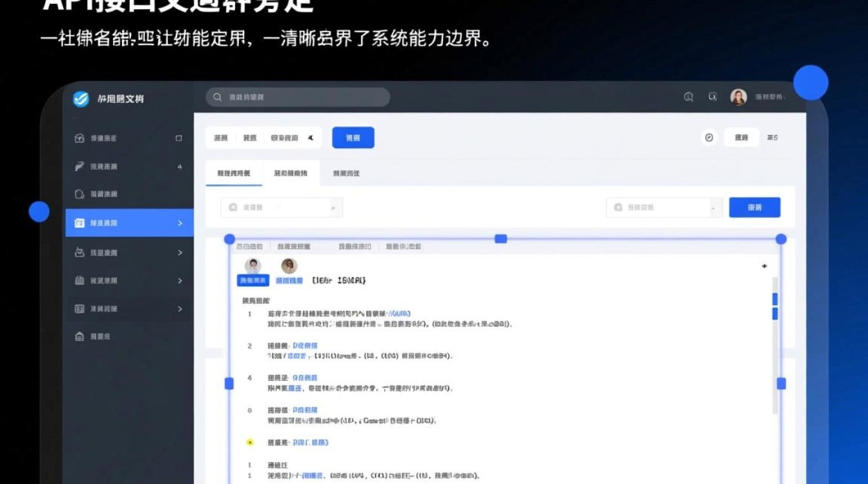Select the pen-icon sidebar entry with badge 4

pyautogui.click(x=79, y=166)
